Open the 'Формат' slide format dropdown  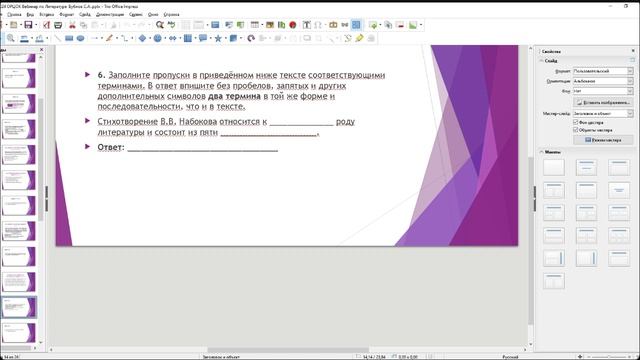coord(603,71)
